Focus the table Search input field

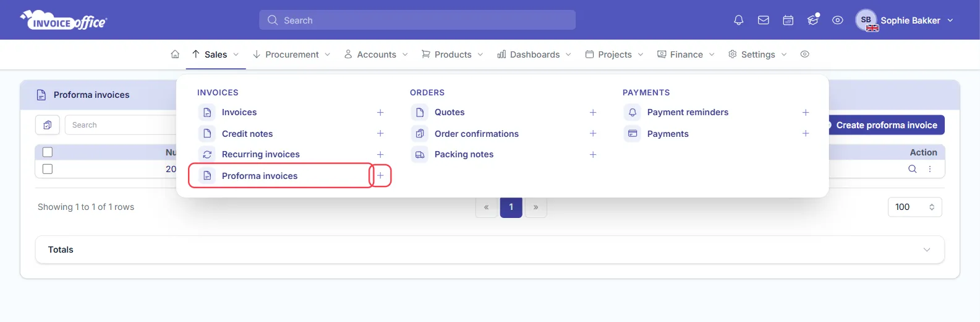pyautogui.click(x=121, y=125)
